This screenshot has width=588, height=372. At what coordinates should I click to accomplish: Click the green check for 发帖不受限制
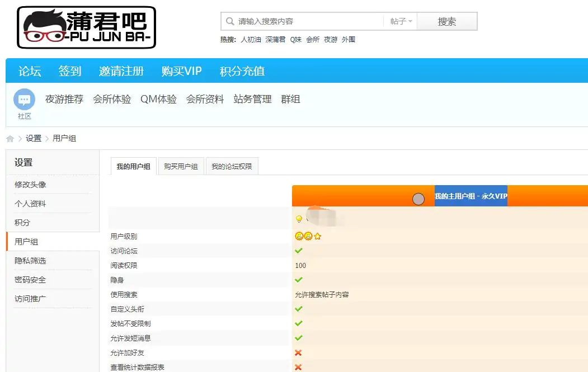tap(299, 323)
